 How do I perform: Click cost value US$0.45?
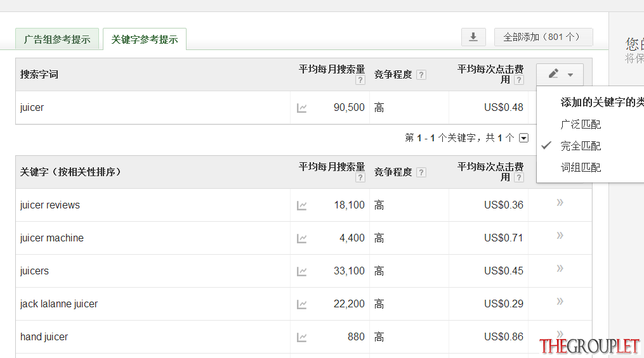pyautogui.click(x=504, y=271)
